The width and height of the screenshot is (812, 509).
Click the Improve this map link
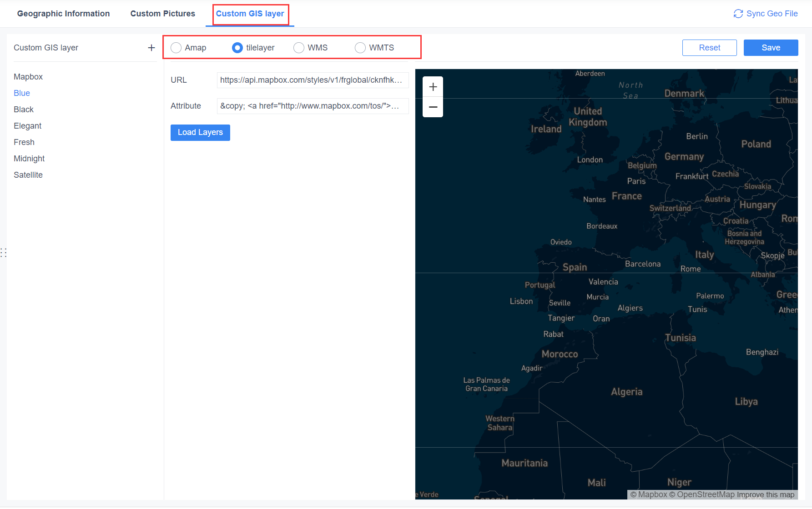766,494
